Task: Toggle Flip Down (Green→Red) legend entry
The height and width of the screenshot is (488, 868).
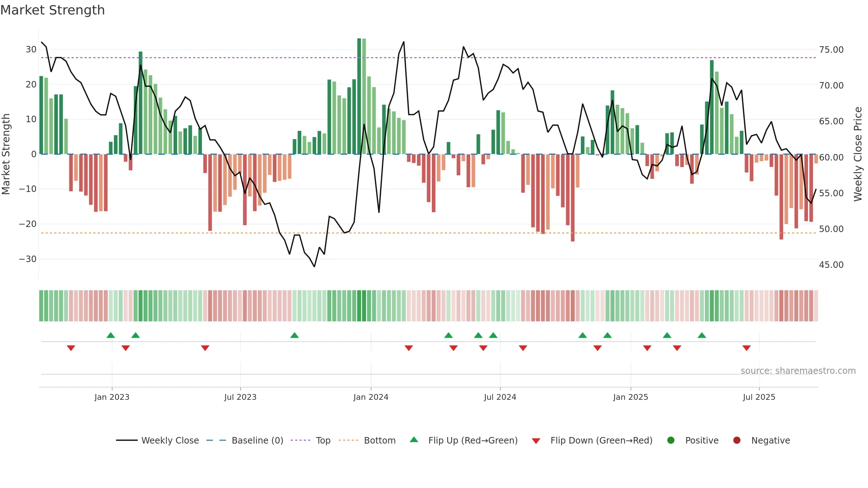Action: coord(592,440)
